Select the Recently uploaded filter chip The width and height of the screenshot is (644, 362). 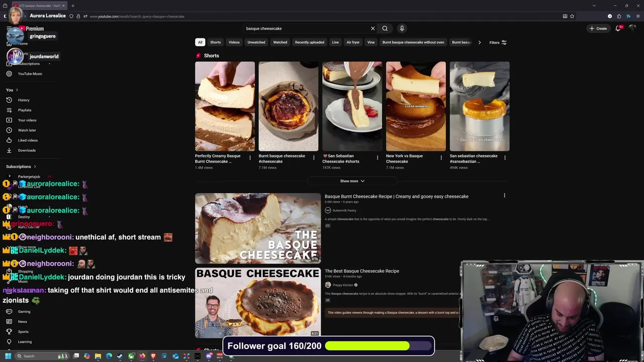tap(309, 42)
